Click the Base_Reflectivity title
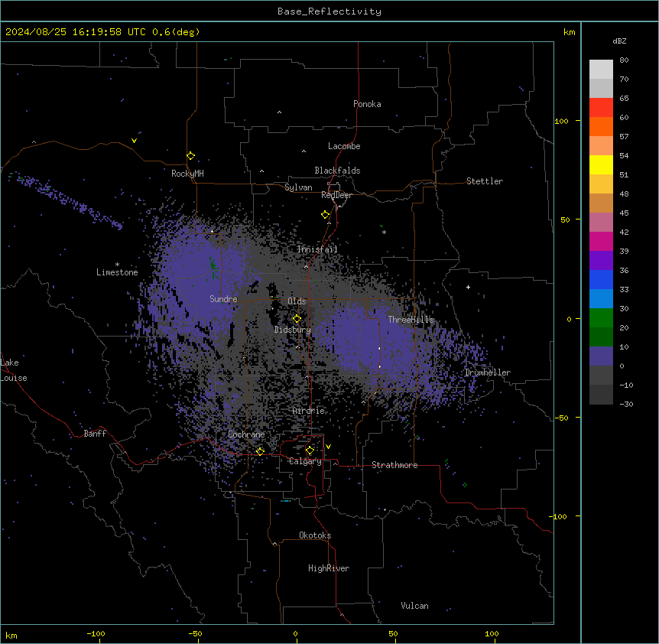Screen dimensions: 659x644 [329, 11]
